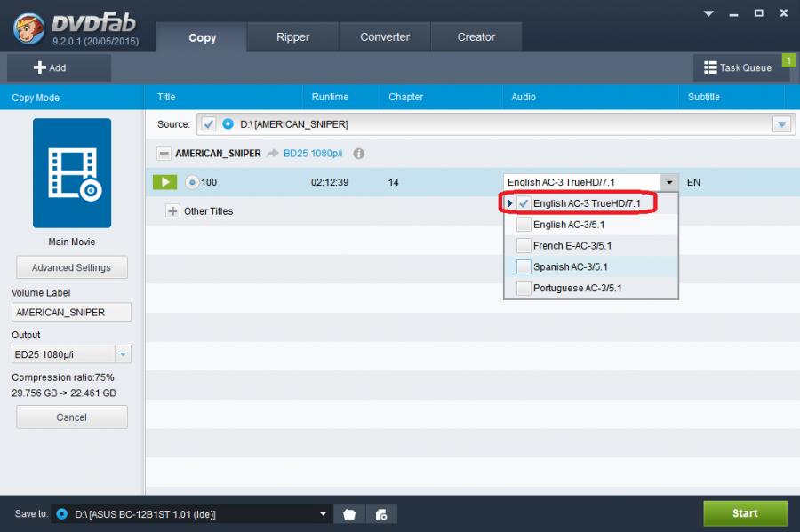Open the top-right menu triangle icon
Screen dimensions: 800x532
(x=708, y=13)
